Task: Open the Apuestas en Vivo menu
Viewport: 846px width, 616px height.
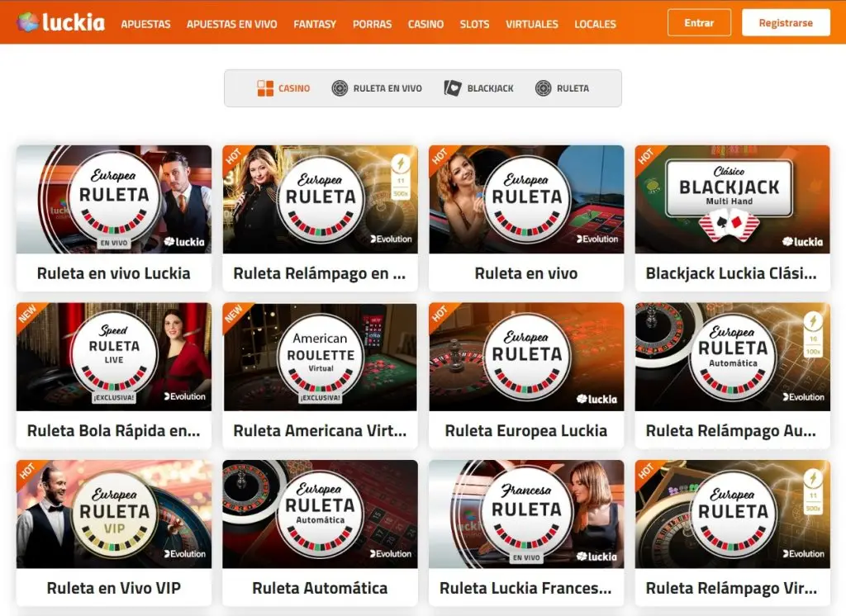Action: (232, 24)
